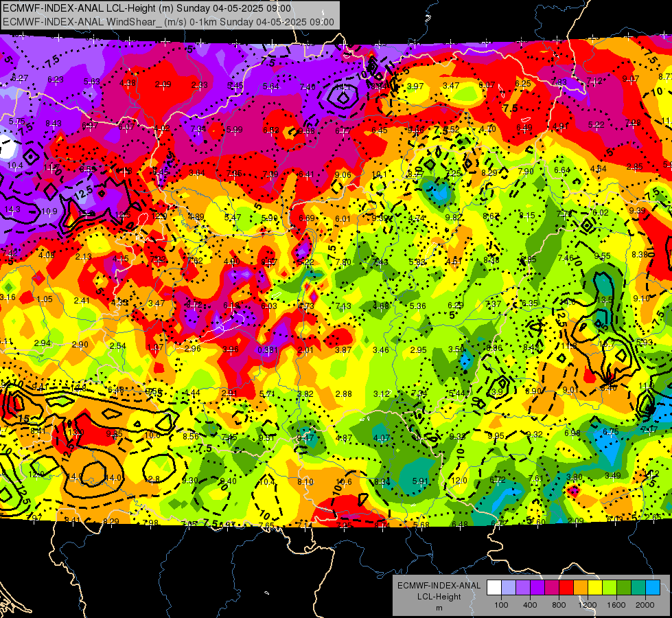This screenshot has height=618, width=672.
Task: Click the map value 3.49
Action: point(612,475)
